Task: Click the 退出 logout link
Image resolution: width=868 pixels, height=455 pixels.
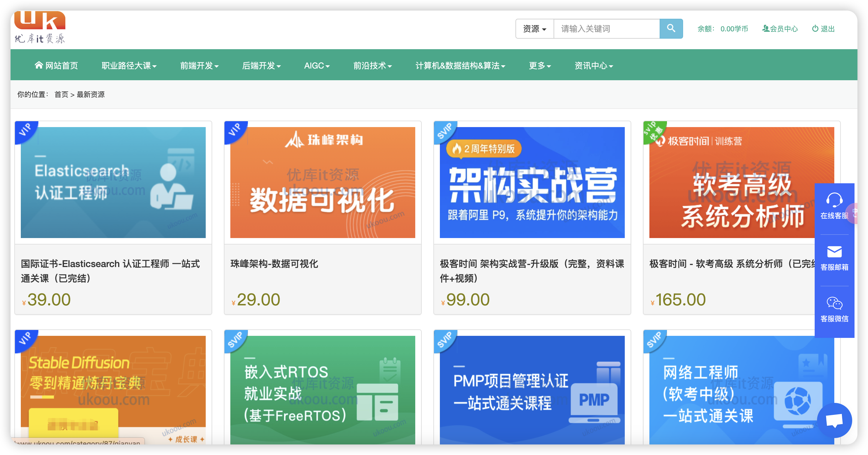Action: (x=823, y=29)
